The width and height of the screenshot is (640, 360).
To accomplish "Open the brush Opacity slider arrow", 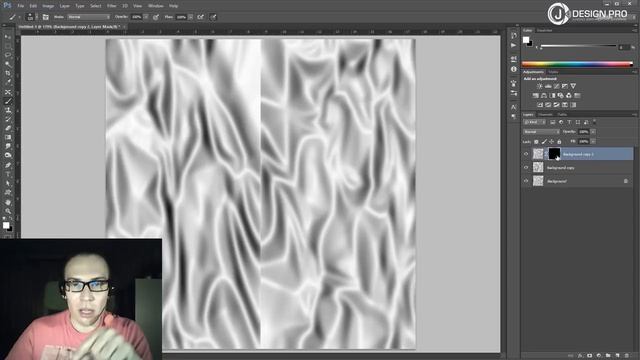I will click(x=146, y=17).
